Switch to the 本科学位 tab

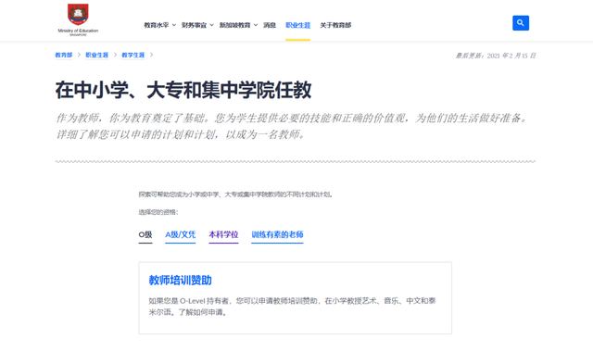[223, 234]
